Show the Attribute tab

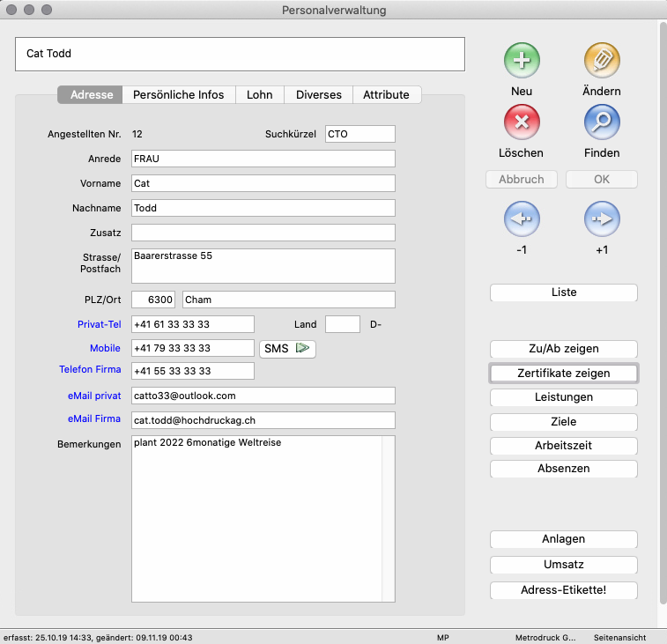point(386,95)
